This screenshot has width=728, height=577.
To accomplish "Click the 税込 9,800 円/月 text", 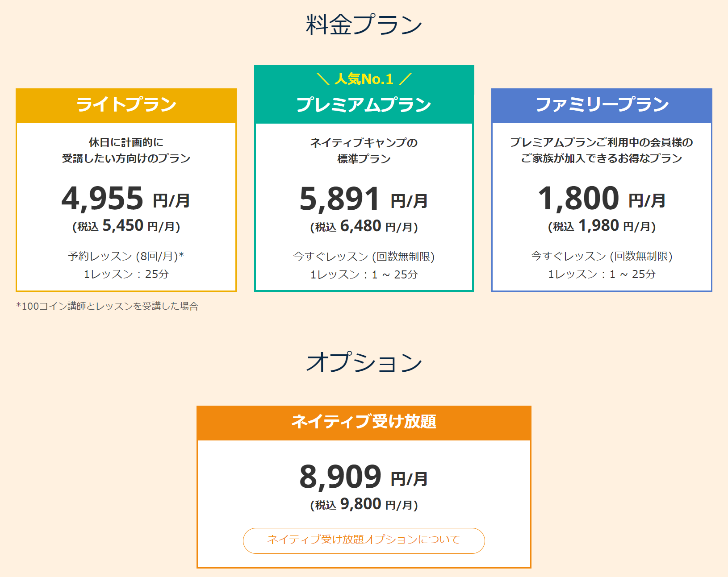I will [x=364, y=505].
